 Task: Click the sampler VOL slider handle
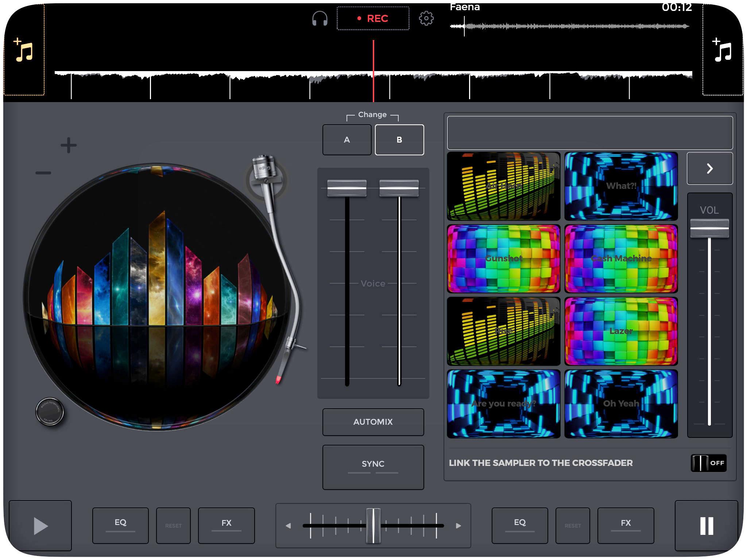pyautogui.click(x=709, y=229)
